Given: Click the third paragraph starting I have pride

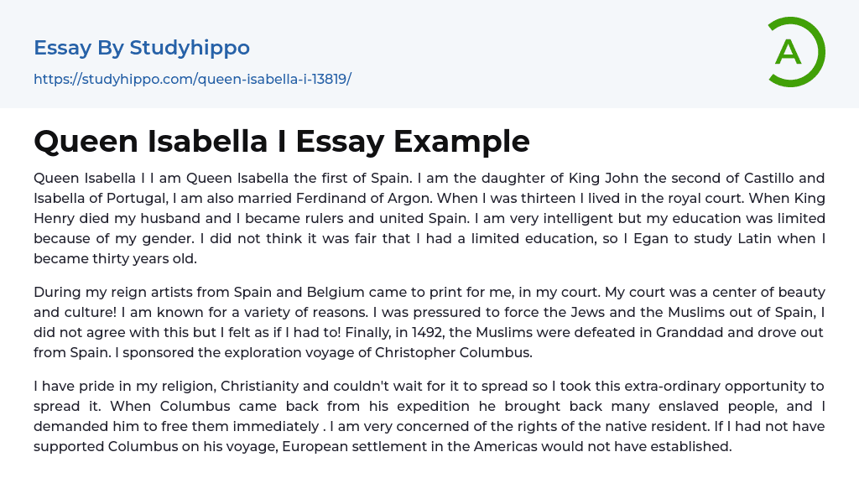Looking at the screenshot, I should pyautogui.click(x=429, y=416).
